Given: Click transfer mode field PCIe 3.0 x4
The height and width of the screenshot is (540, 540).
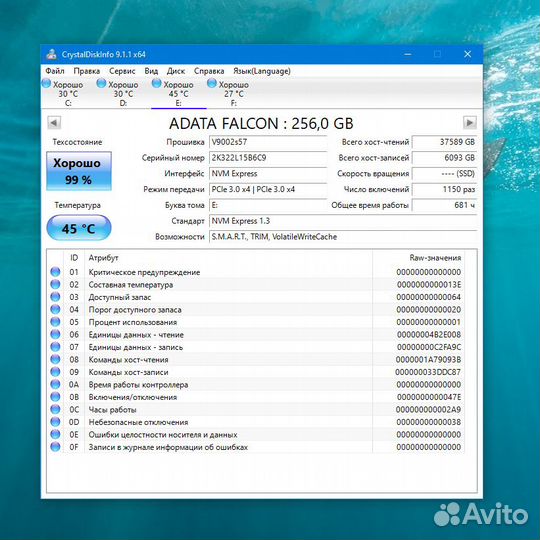Looking at the screenshot, I should pos(268,189).
